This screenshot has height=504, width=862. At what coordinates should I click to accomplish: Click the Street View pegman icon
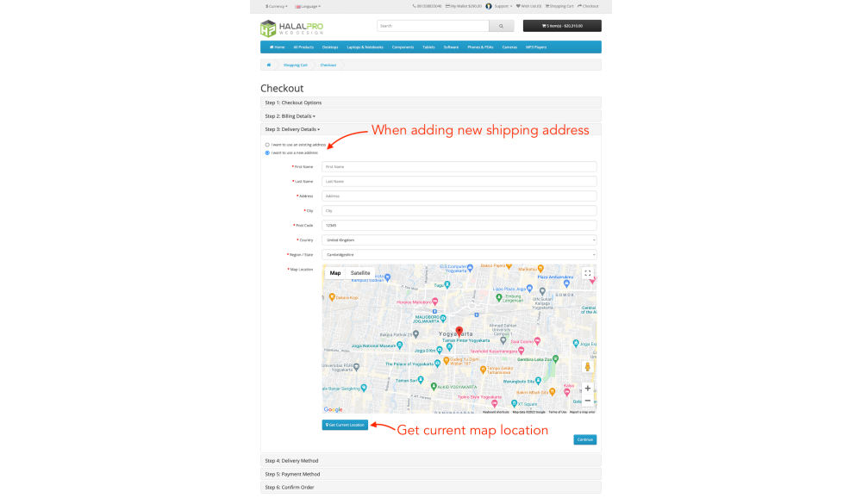tap(588, 367)
